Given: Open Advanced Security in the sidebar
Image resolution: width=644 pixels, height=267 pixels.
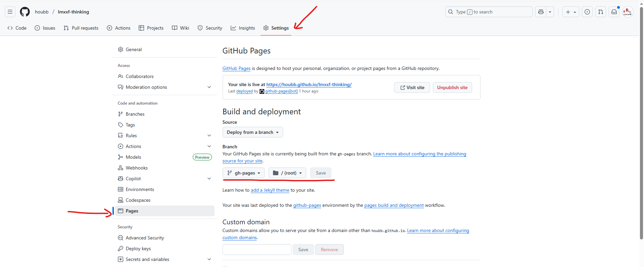Looking at the screenshot, I should 165,238.
